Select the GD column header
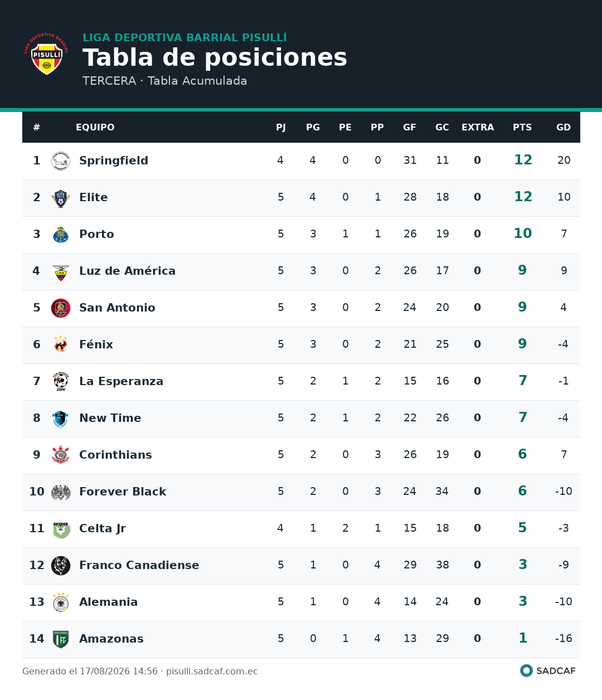Screen dimensions: 602x700 [x=564, y=128]
